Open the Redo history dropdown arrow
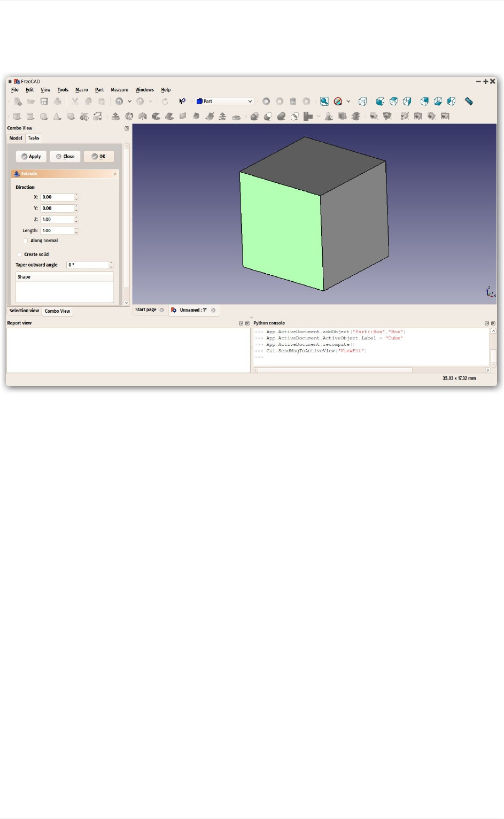The height and width of the screenshot is (819, 504). pos(150,101)
